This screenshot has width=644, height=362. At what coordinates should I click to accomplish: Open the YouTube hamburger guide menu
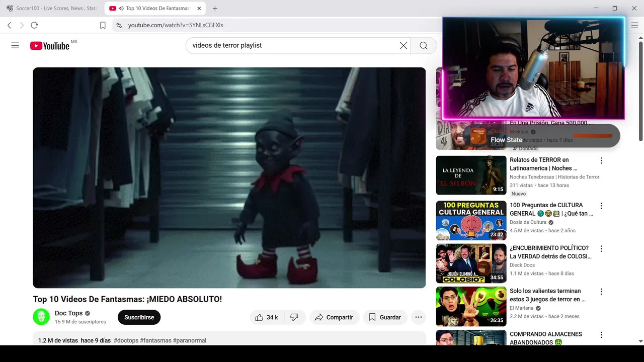coord(15,45)
